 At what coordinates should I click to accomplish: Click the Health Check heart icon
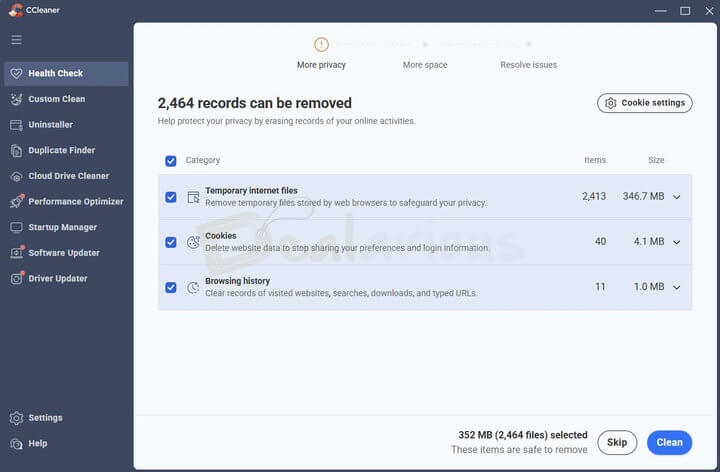[17, 73]
